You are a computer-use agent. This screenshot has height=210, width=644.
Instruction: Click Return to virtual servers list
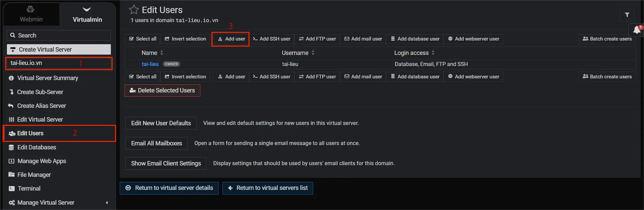[x=268, y=188]
